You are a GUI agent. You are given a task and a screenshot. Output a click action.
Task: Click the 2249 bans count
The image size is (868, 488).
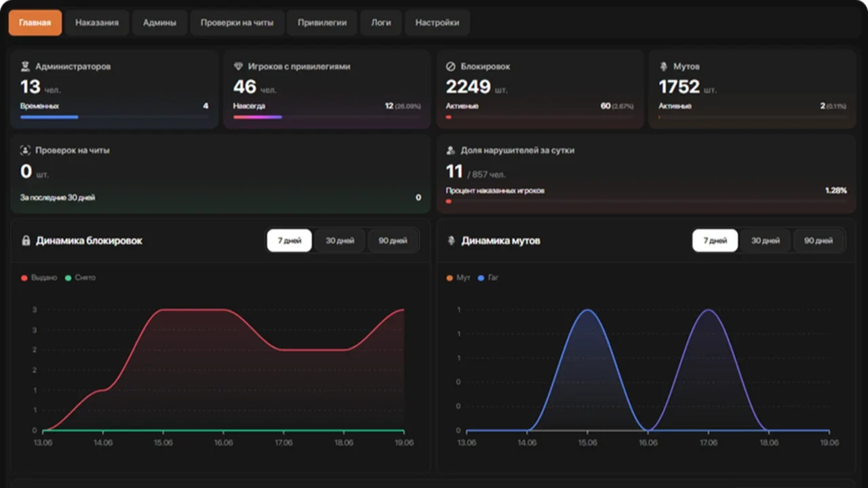coord(468,87)
